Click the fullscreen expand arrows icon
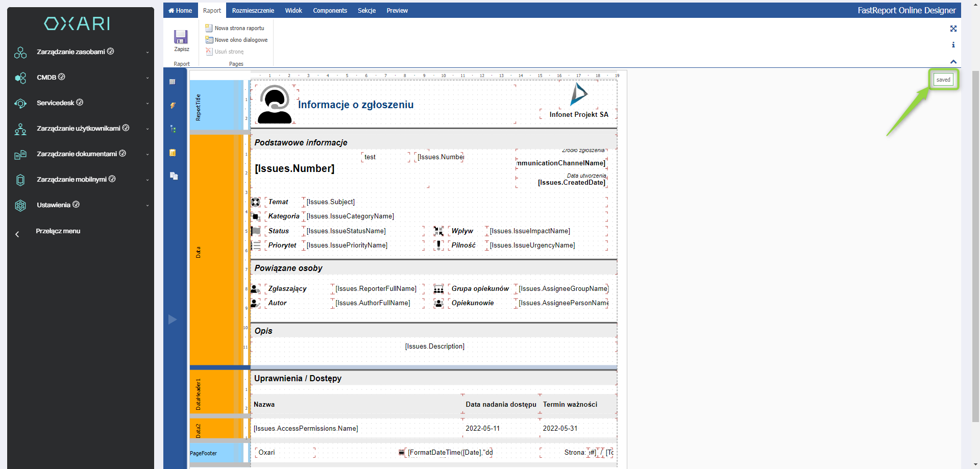 tap(953, 29)
